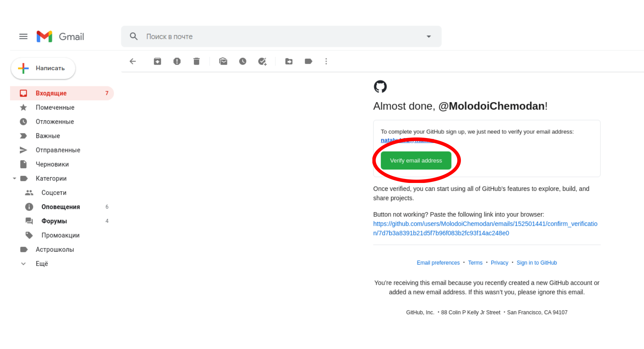Open the 'Terms' link
Screen dimensions: 644x349
(x=475, y=263)
